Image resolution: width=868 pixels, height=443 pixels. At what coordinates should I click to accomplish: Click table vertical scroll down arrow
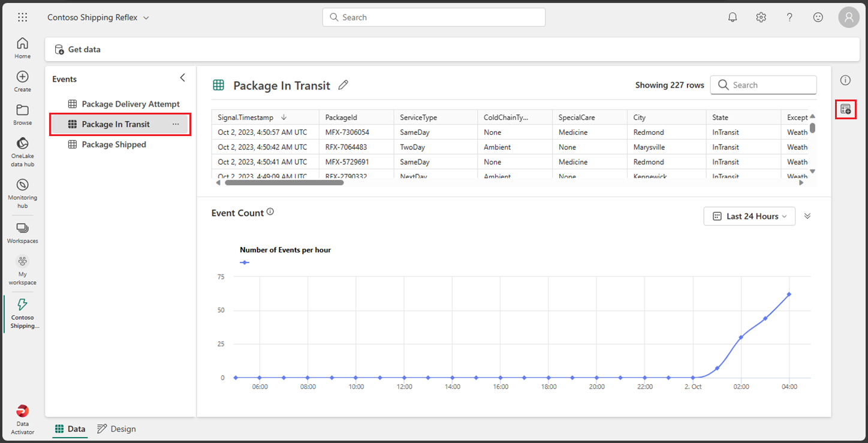point(812,171)
